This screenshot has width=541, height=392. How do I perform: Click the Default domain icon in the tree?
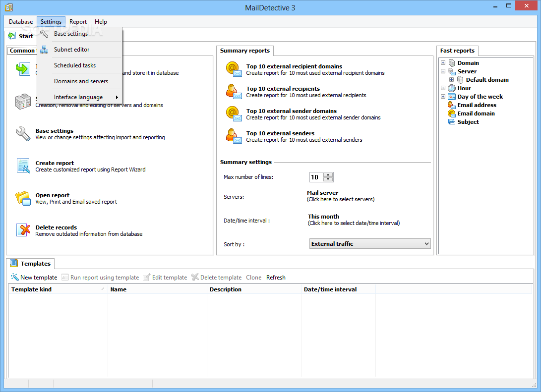460,80
